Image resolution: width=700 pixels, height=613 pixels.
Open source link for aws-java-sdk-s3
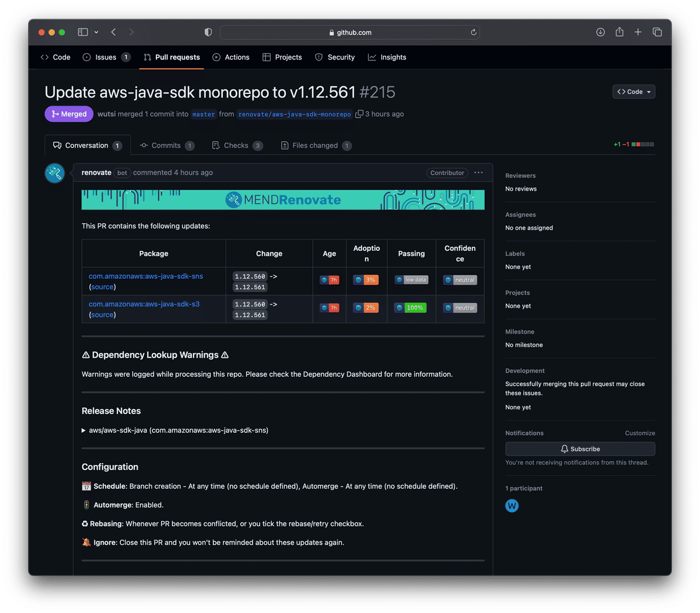(103, 315)
